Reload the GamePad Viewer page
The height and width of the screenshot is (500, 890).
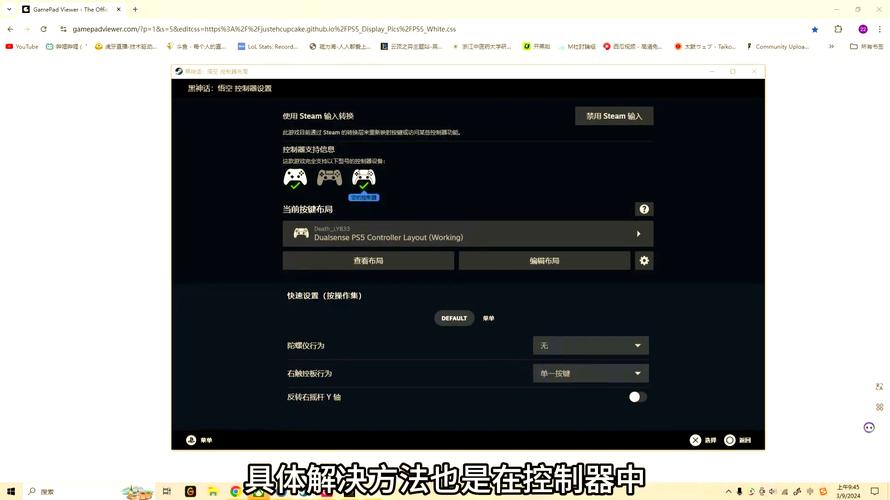tap(44, 29)
